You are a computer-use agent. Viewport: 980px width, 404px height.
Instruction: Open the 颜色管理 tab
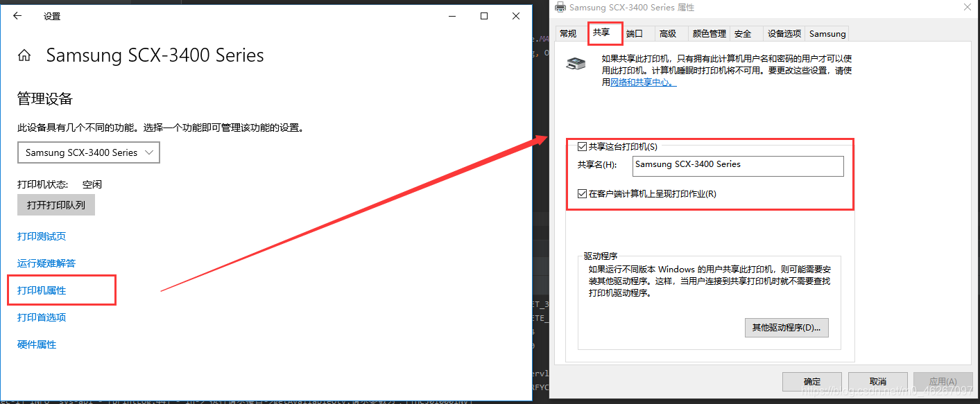tap(710, 33)
